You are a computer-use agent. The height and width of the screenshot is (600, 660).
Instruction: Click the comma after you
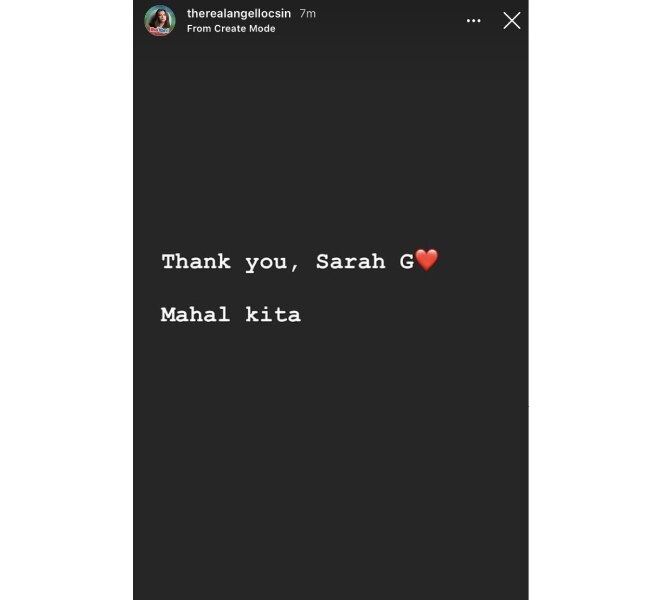(x=294, y=268)
